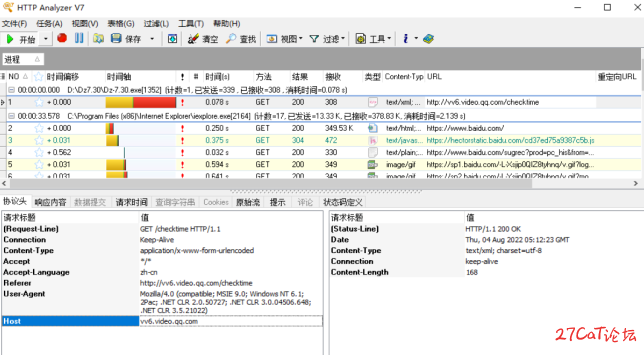Sort by the URL column header
644x355 pixels.
click(x=510, y=76)
